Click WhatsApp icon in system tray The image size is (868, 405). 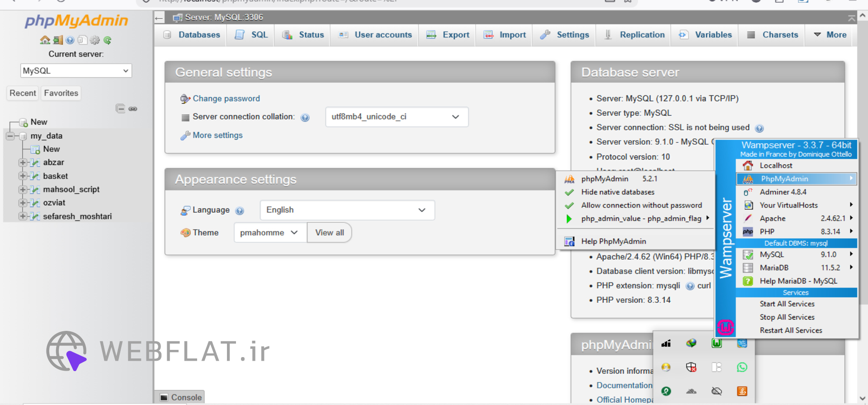(742, 367)
